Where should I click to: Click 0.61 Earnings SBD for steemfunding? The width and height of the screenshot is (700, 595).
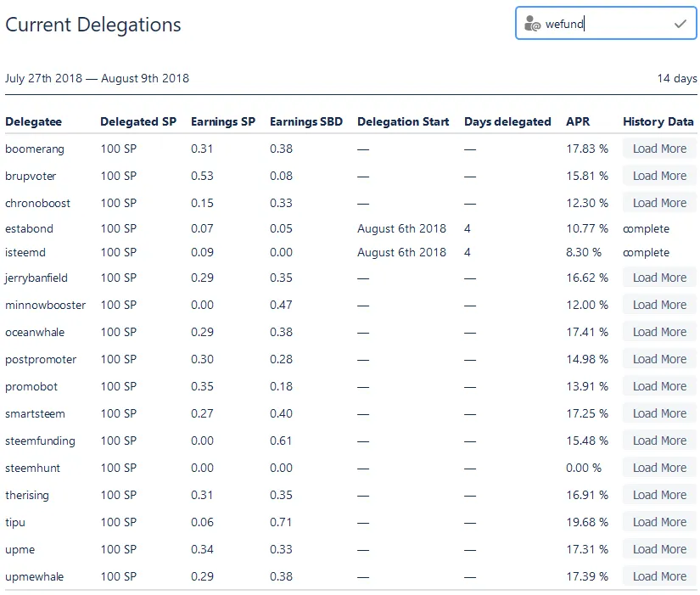pos(280,441)
